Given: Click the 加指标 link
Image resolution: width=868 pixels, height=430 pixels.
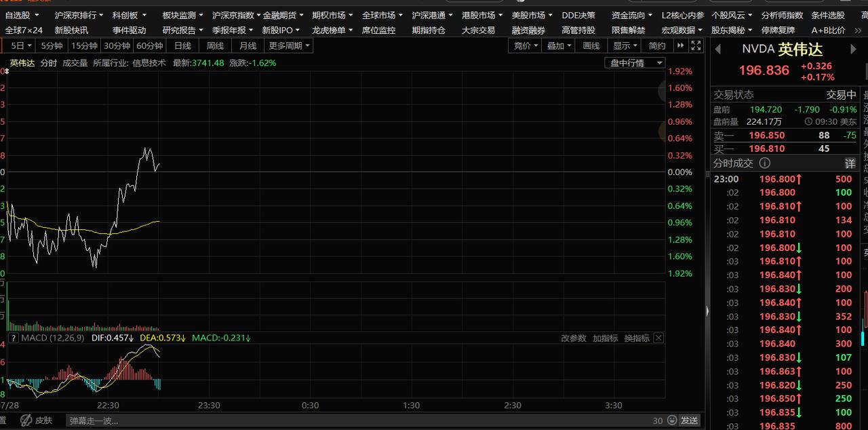Looking at the screenshot, I should 605,338.
